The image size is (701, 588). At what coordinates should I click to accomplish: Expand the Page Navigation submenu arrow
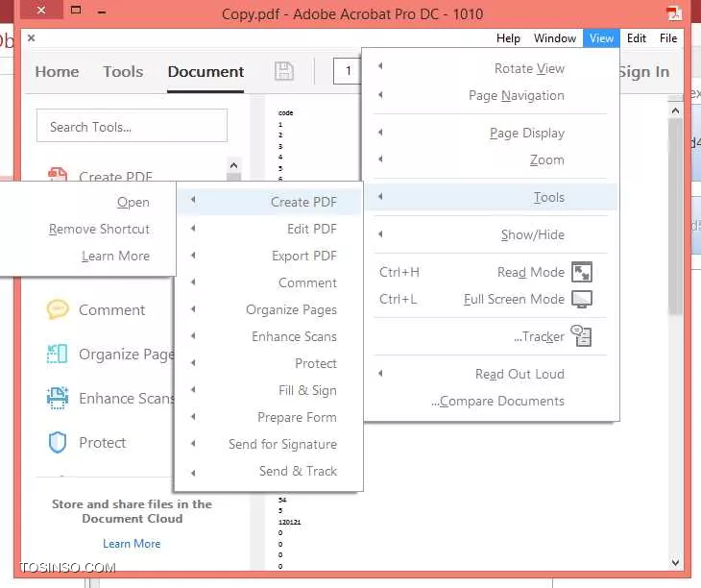[x=380, y=95]
